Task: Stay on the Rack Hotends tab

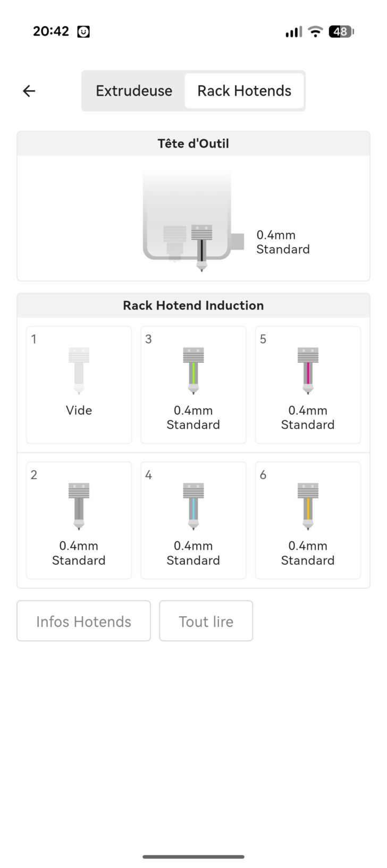Action: point(244,91)
